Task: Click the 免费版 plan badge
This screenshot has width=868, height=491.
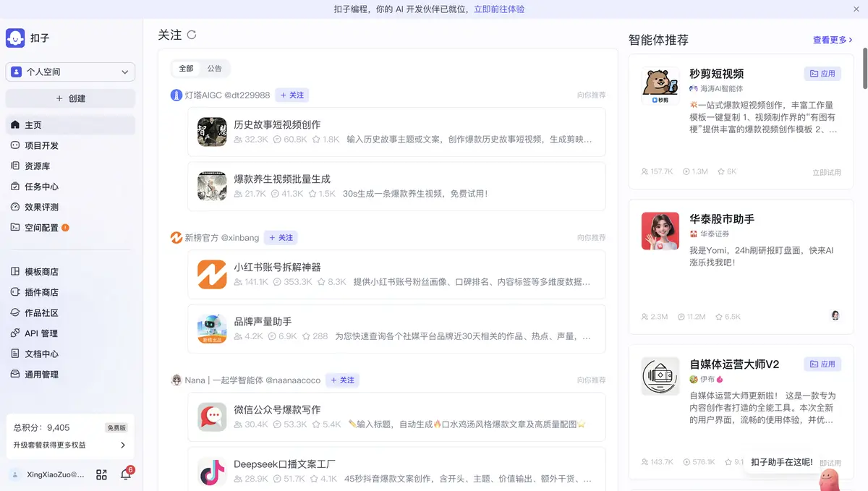Action: tap(116, 428)
